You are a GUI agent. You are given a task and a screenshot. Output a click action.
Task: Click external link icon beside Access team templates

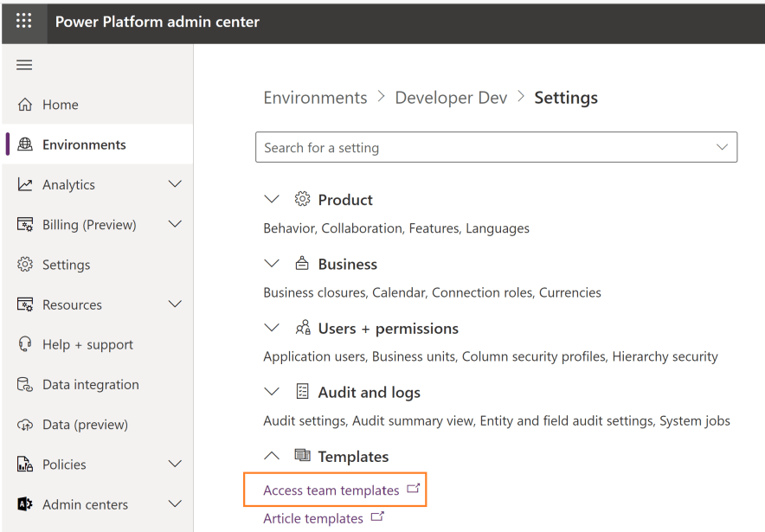[414, 488]
